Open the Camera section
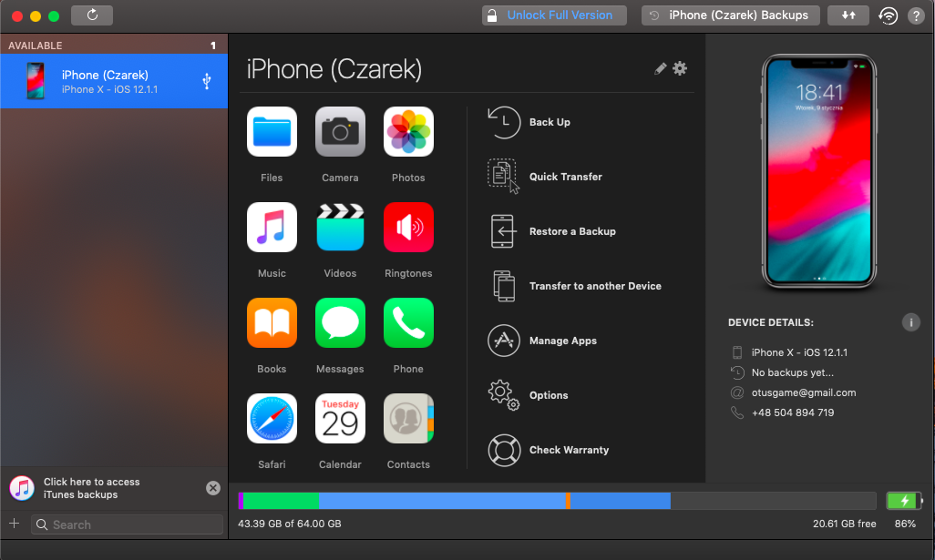The width and height of the screenshot is (935, 560). [x=340, y=131]
